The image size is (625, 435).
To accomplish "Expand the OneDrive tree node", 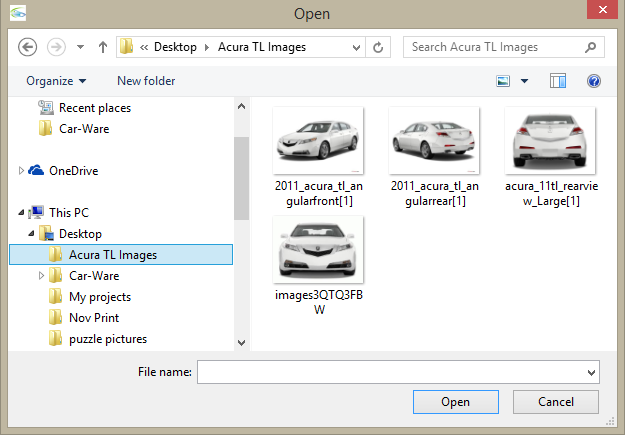I will tap(22, 171).
